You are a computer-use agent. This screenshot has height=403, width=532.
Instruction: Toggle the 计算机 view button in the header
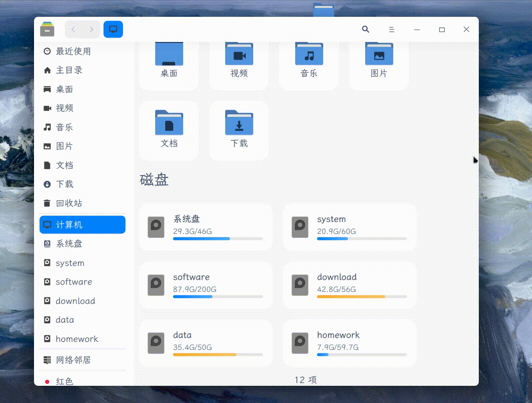click(113, 29)
